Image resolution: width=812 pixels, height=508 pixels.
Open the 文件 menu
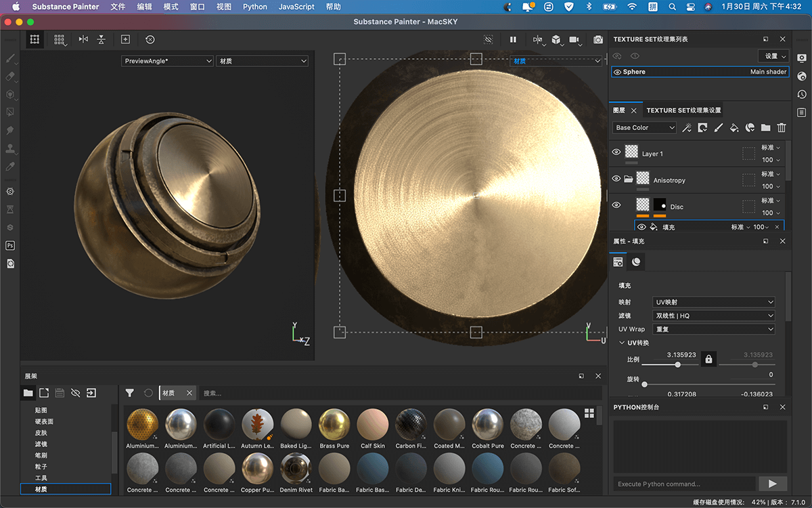[118, 7]
